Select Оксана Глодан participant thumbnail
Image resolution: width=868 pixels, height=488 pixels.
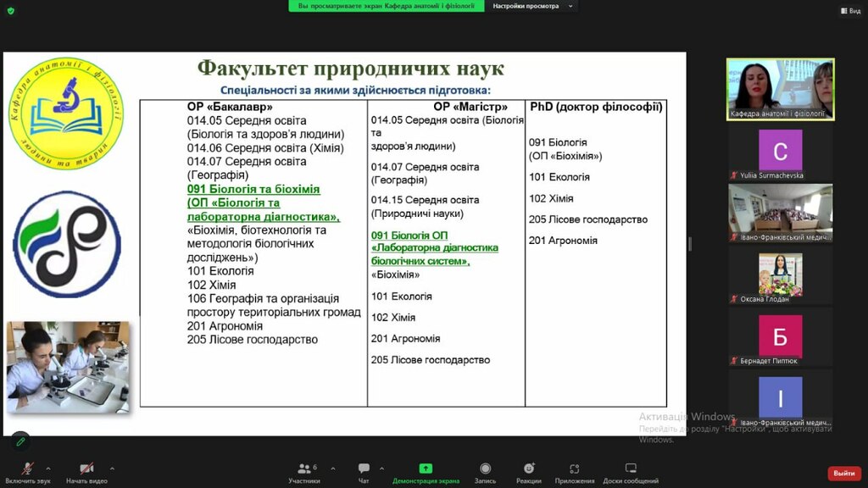(781, 276)
